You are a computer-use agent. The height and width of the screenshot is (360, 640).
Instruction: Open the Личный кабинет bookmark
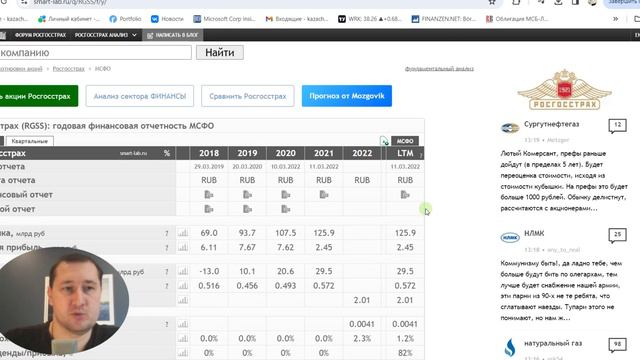69,19
